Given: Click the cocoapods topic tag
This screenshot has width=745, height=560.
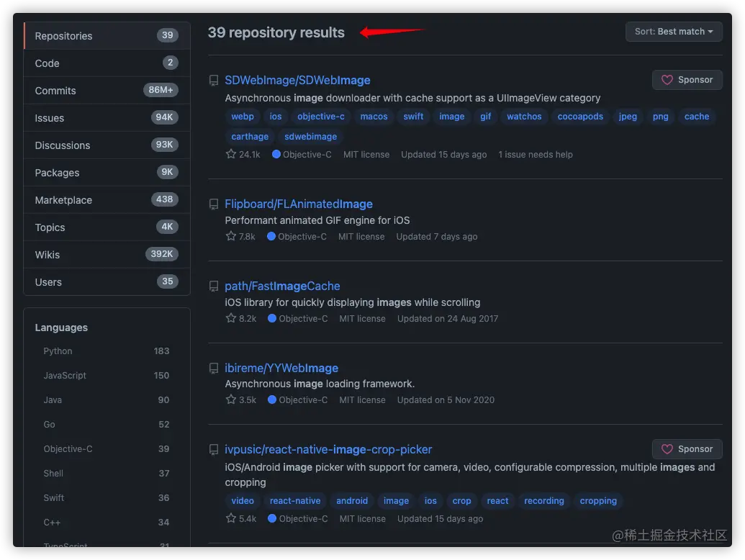Looking at the screenshot, I should (x=579, y=117).
